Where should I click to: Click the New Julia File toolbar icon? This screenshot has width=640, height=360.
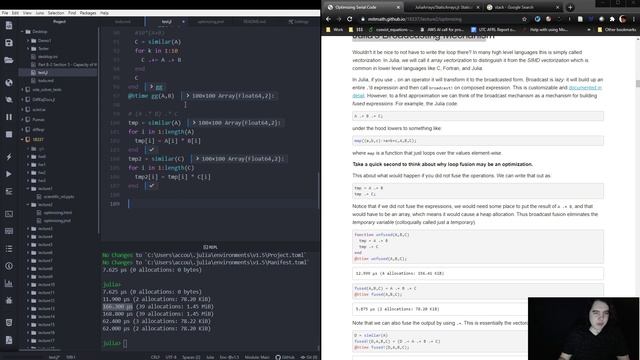(9, 25)
